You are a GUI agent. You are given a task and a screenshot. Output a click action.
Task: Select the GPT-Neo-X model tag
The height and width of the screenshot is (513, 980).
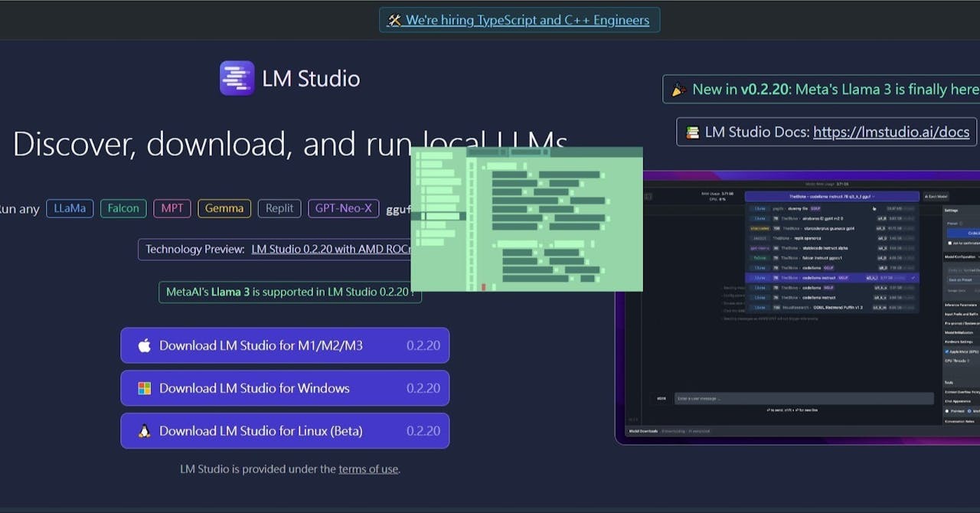coord(344,208)
